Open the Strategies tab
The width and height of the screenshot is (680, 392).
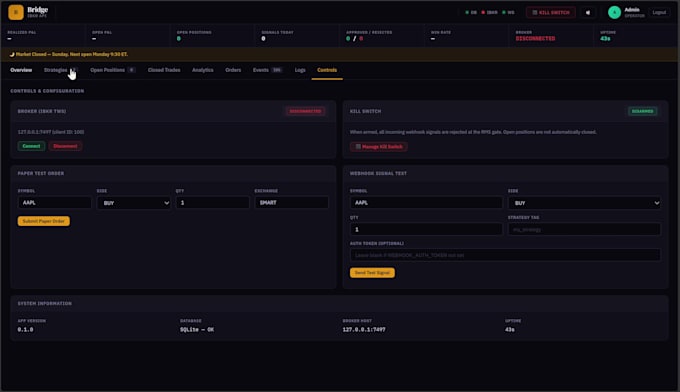click(x=60, y=70)
